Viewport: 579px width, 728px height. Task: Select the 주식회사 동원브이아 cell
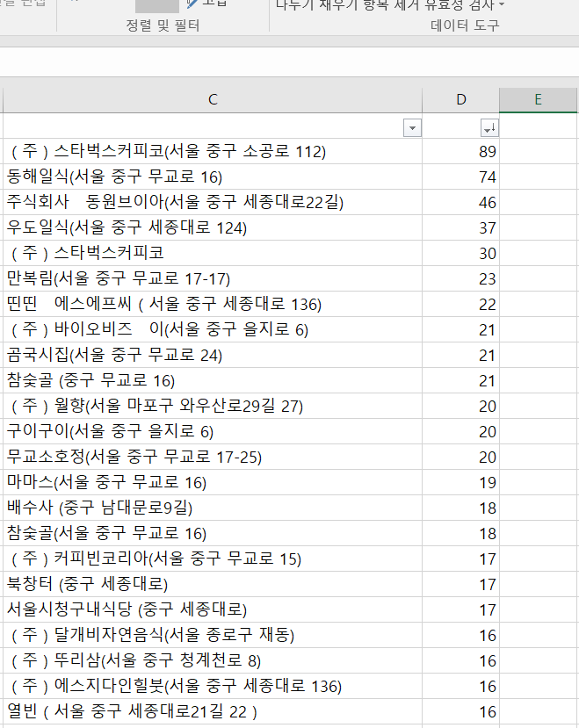coord(213,202)
